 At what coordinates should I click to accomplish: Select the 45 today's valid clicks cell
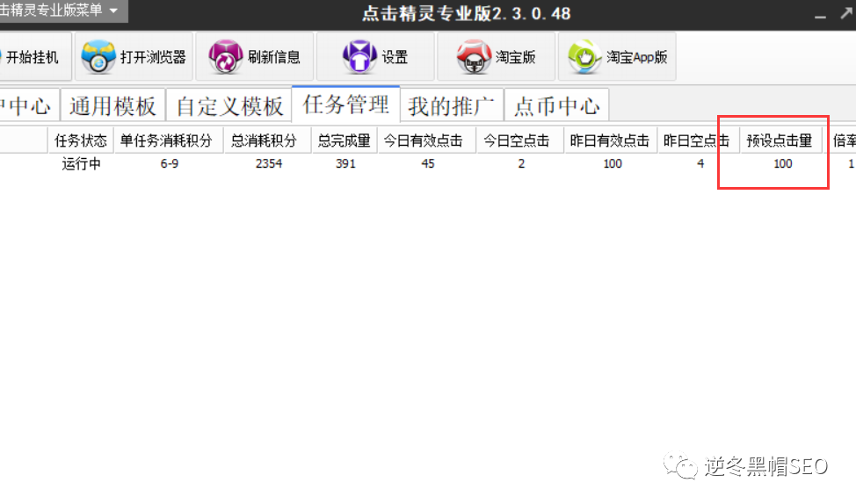[x=428, y=163]
